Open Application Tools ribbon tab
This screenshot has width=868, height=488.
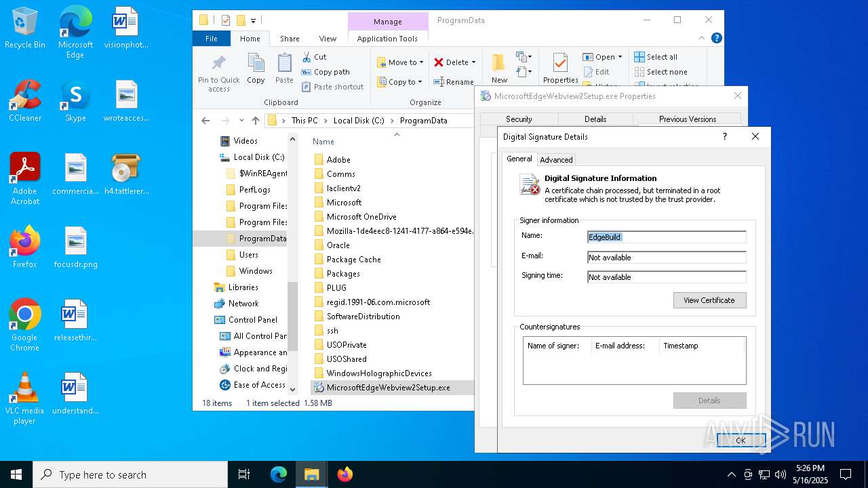tap(387, 39)
